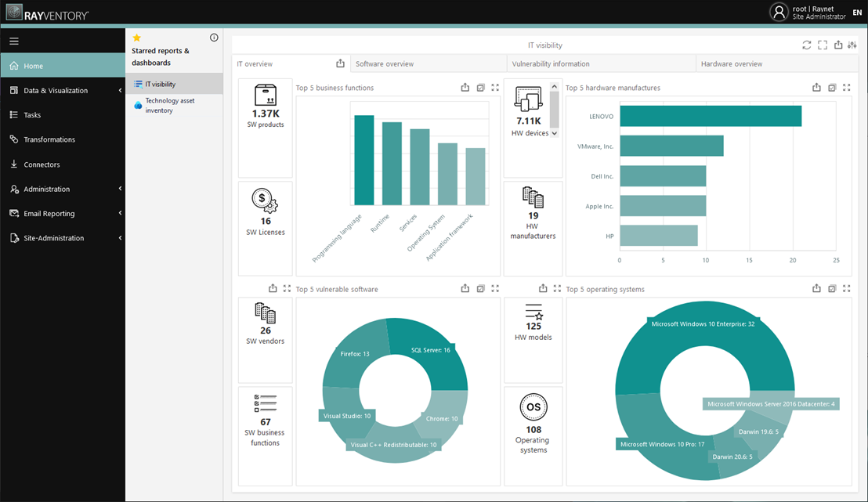Open the user profile avatar

(x=779, y=13)
